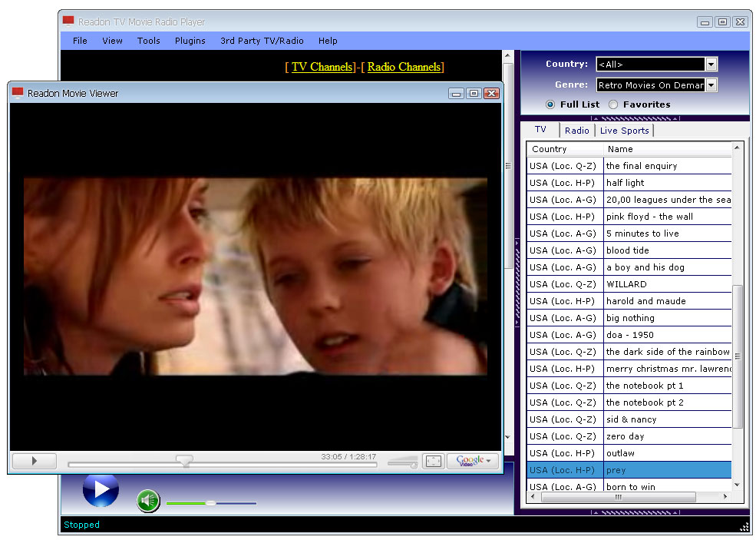
Task: Click channel list scroll-down arrow
Action: (737, 485)
